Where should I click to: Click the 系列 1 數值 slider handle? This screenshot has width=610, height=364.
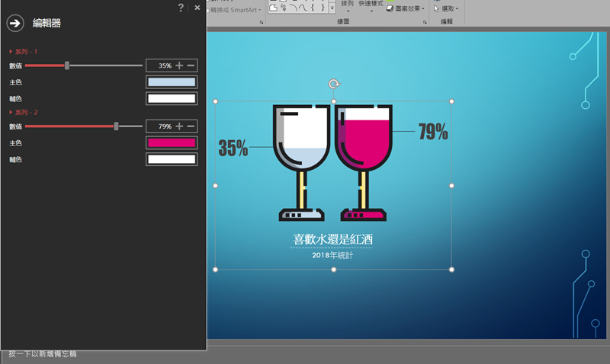pyautogui.click(x=67, y=65)
